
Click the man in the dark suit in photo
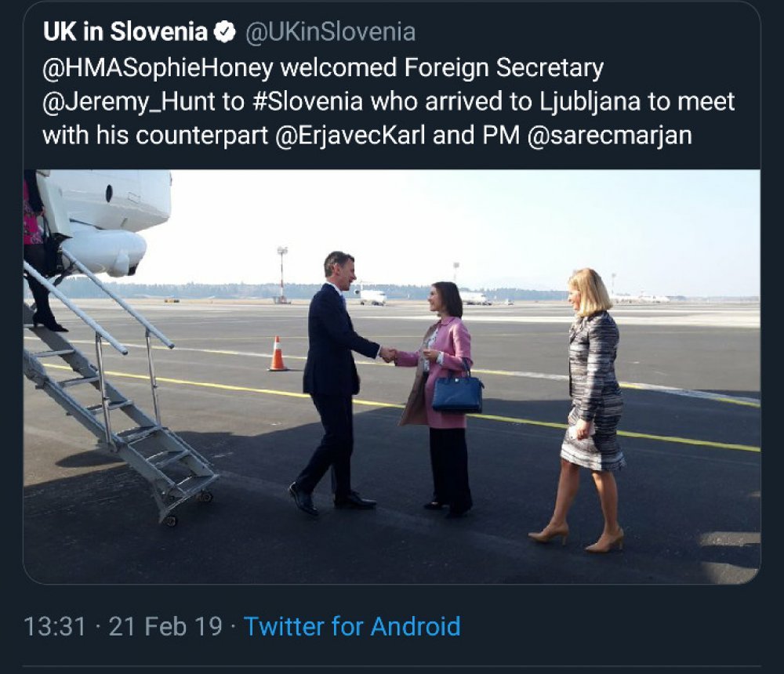[x=334, y=385]
